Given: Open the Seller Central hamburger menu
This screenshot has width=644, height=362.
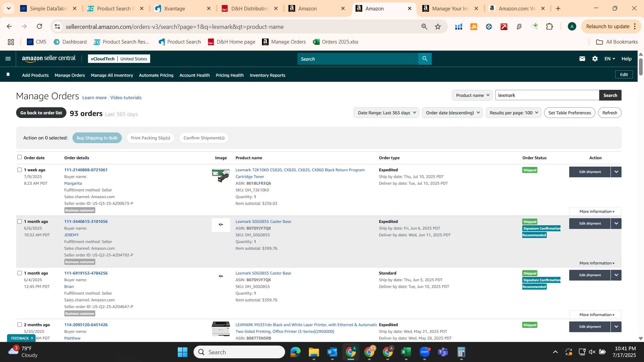Looking at the screenshot, I should click(8, 59).
